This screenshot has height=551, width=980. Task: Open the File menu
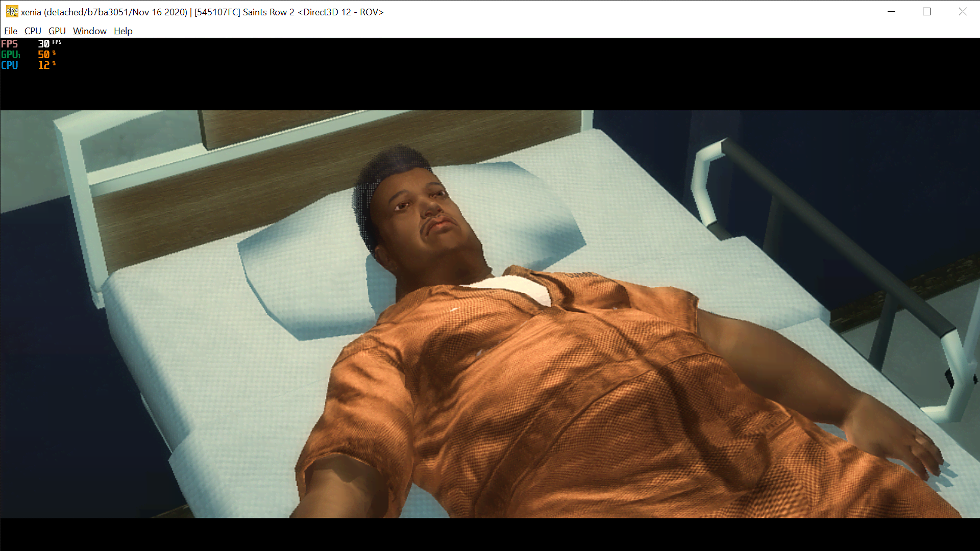(11, 31)
